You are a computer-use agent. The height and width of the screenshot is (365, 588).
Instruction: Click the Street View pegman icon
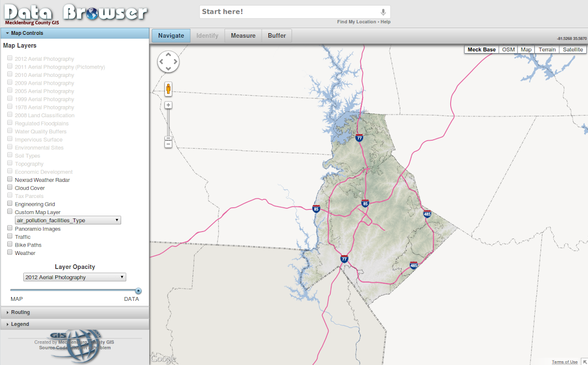pos(168,89)
